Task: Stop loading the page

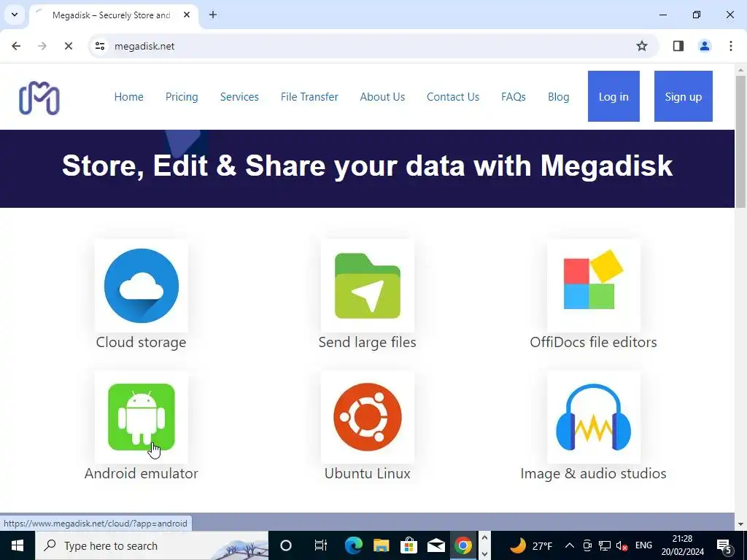Action: coord(68,46)
